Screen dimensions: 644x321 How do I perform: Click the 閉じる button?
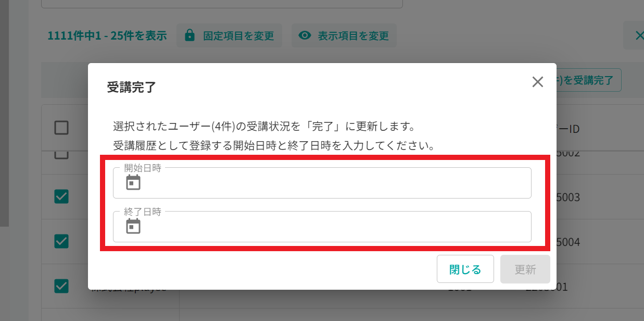(465, 269)
